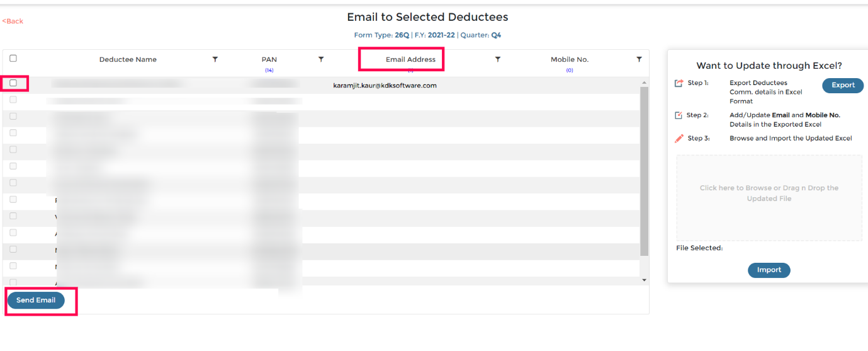Check the second deductee row checkbox
The image size is (868, 351).
[x=13, y=100]
